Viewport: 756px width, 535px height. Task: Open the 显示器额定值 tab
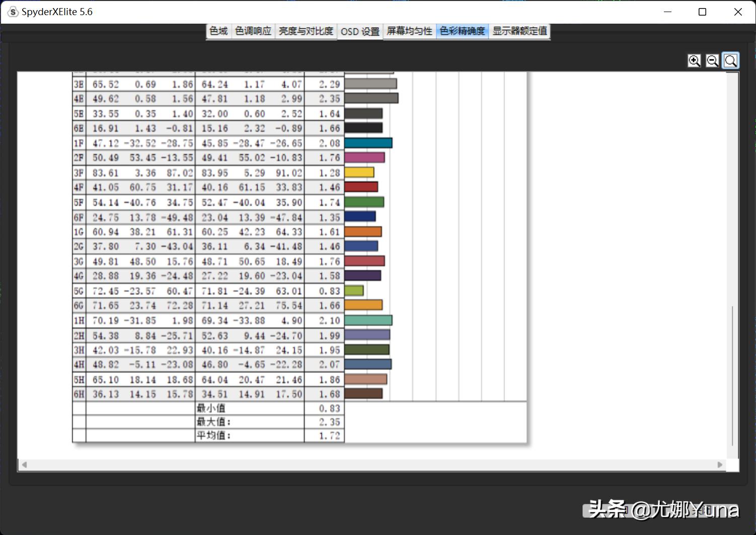tap(519, 31)
